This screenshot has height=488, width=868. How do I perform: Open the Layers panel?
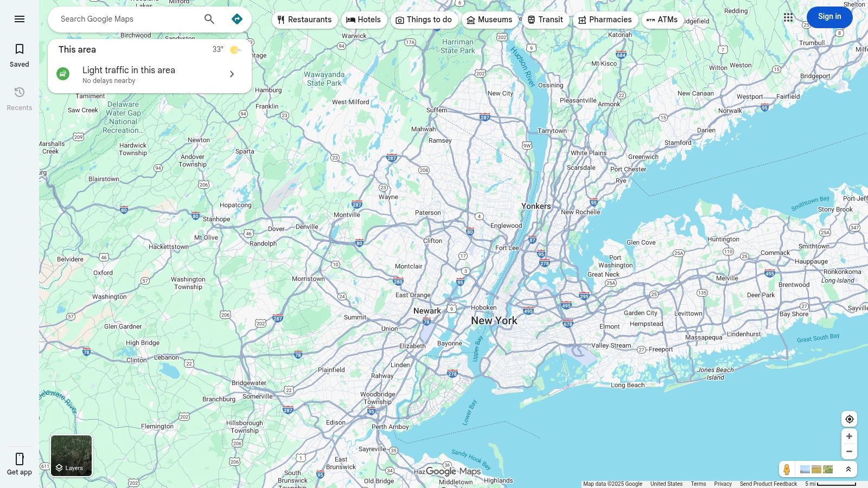[x=71, y=455]
